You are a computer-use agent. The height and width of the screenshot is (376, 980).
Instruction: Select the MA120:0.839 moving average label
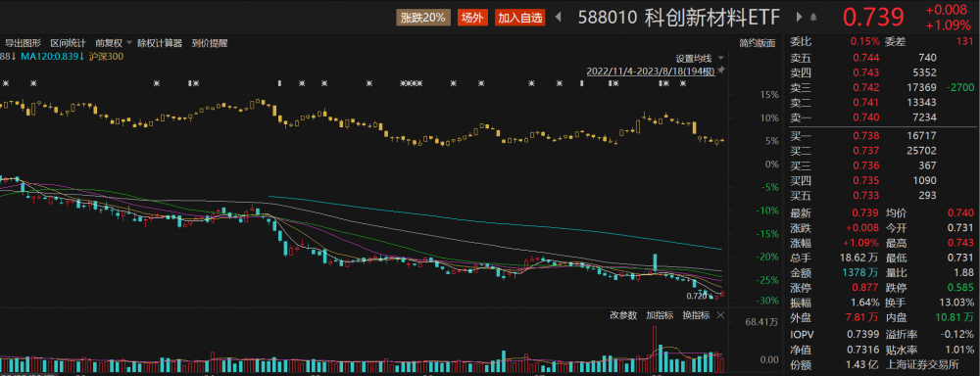coord(52,56)
